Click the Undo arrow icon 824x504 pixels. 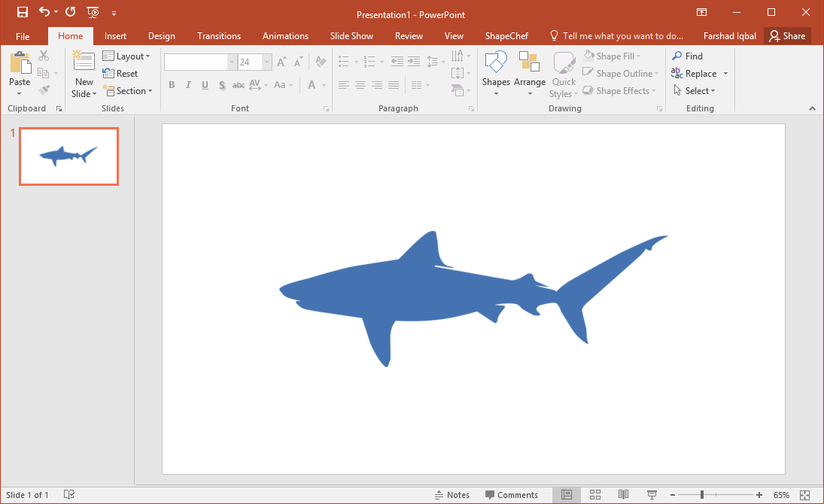[44, 12]
